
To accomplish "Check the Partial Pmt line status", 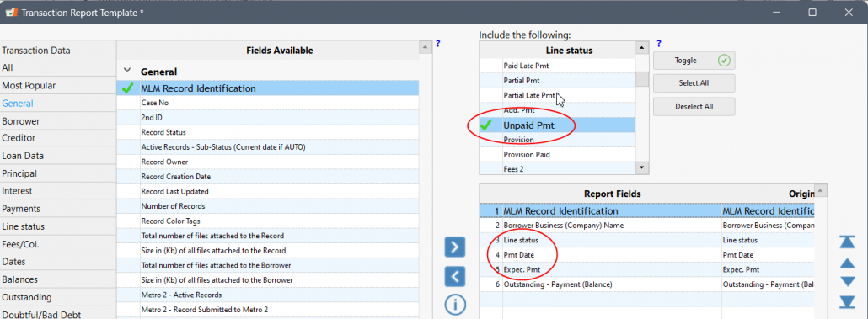I will click(x=557, y=81).
